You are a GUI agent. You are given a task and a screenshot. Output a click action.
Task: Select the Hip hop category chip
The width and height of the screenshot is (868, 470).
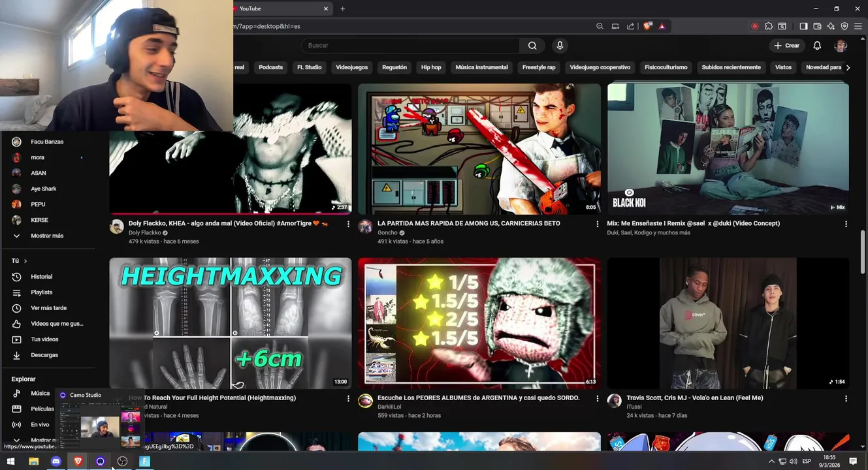(431, 67)
